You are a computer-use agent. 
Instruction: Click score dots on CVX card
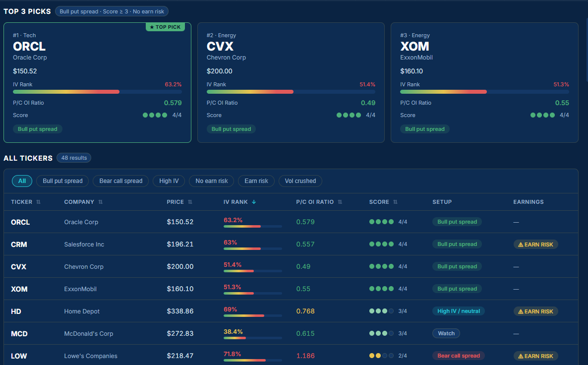pyautogui.click(x=349, y=115)
